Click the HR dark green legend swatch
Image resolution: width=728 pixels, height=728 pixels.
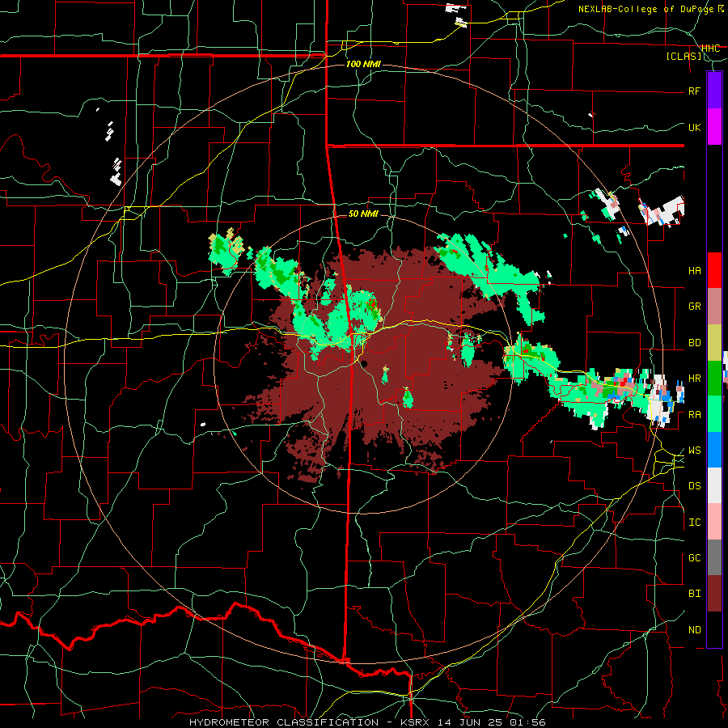pyautogui.click(x=714, y=379)
